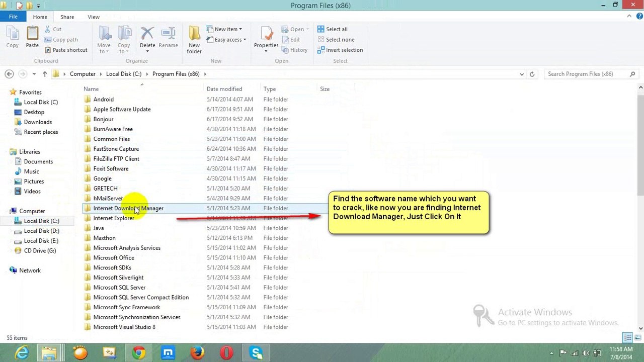
Task: Collapse the ribbon using the chevron
Action: point(629,17)
